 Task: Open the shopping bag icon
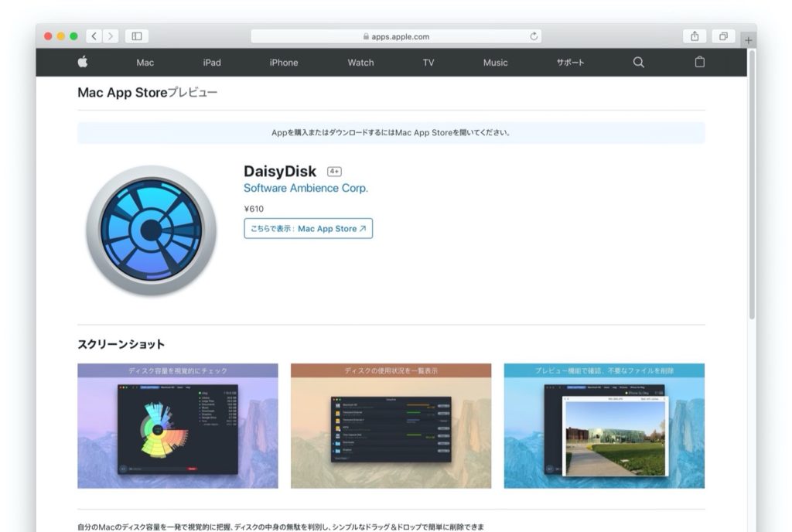[x=699, y=63]
